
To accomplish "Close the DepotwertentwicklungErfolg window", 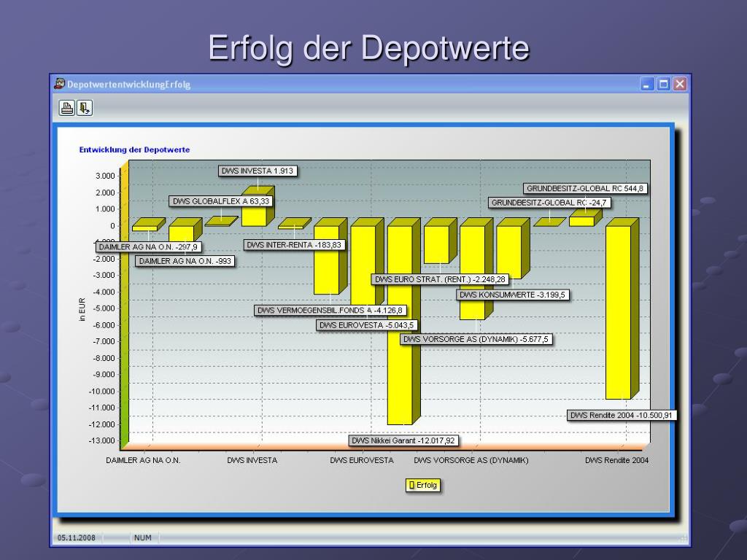I will [x=680, y=85].
